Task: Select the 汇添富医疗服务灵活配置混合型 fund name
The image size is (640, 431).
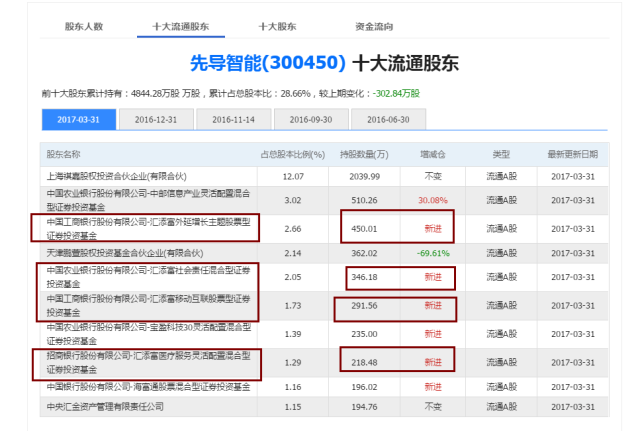Action: click(x=148, y=362)
